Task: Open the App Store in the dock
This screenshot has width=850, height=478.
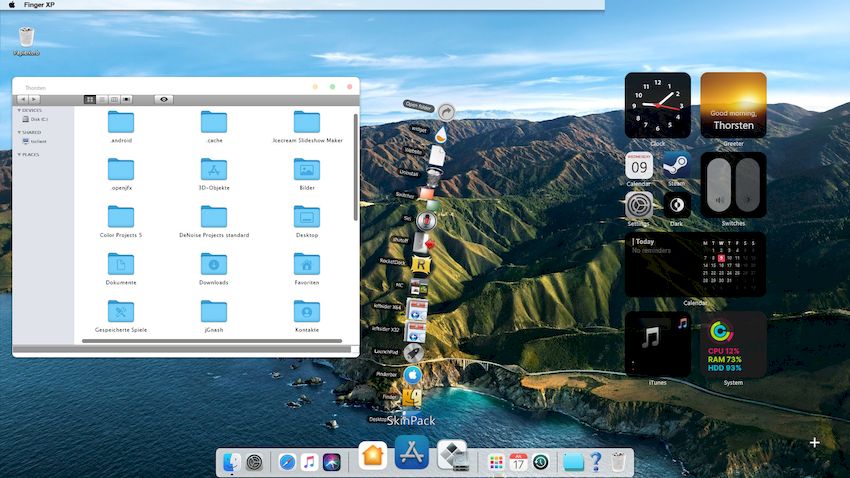Action: 411,452
